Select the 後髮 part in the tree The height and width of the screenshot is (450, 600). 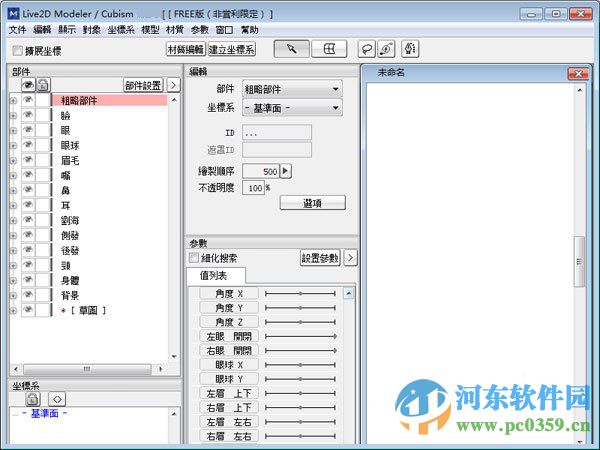point(70,251)
